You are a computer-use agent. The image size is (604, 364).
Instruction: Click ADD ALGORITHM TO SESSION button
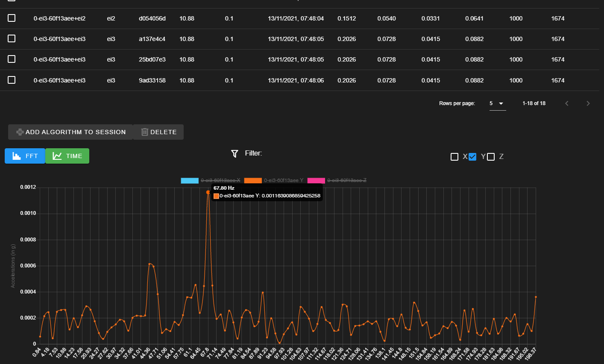coord(70,132)
